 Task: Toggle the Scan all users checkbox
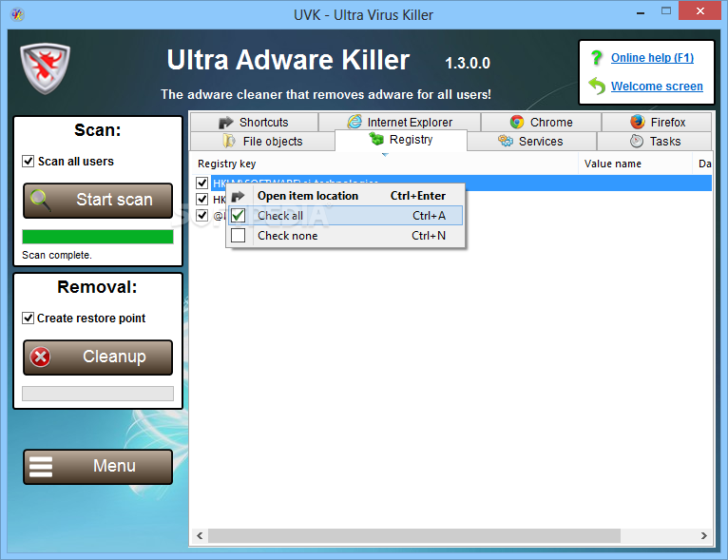coord(28,161)
